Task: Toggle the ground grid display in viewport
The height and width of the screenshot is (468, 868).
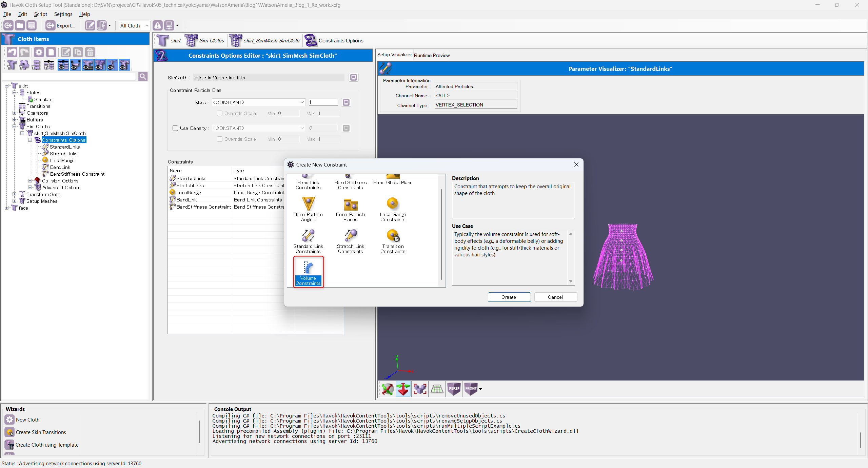Action: (x=437, y=389)
